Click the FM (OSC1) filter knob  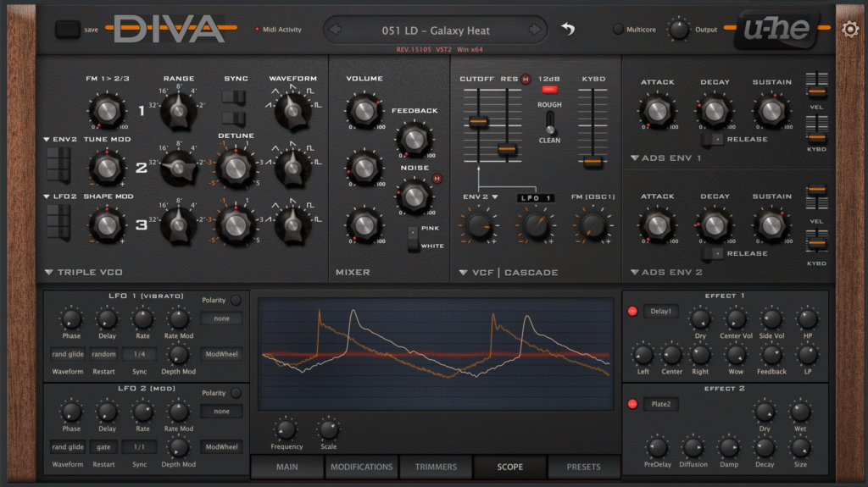593,226
